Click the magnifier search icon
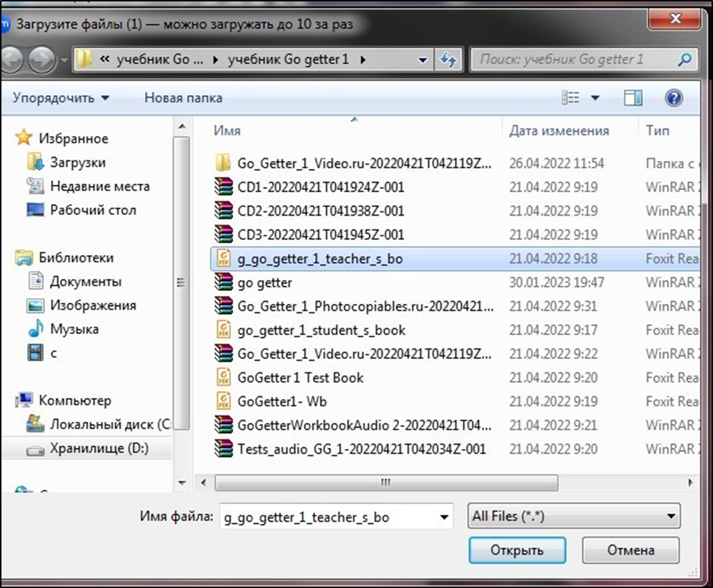This screenshot has width=713, height=588. pyautogui.click(x=685, y=59)
